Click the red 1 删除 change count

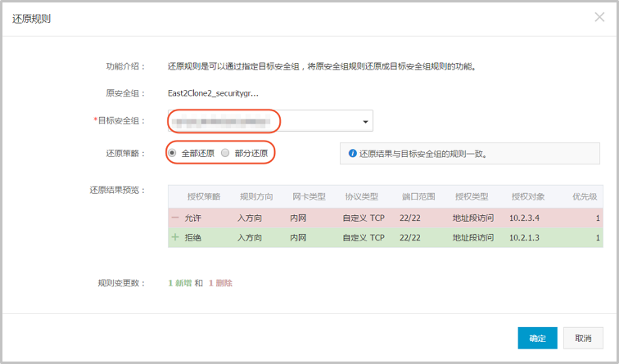(x=220, y=283)
